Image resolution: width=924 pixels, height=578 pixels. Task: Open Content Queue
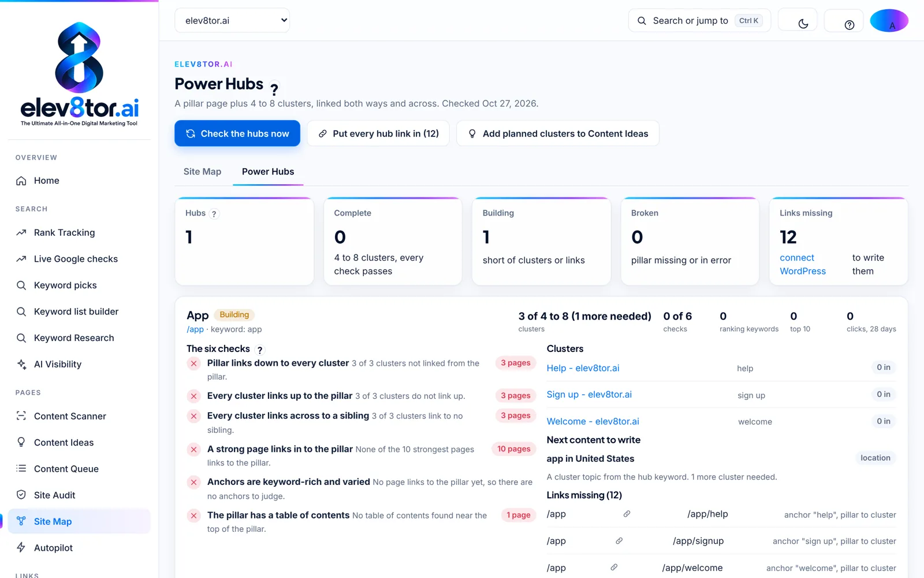tap(79, 469)
